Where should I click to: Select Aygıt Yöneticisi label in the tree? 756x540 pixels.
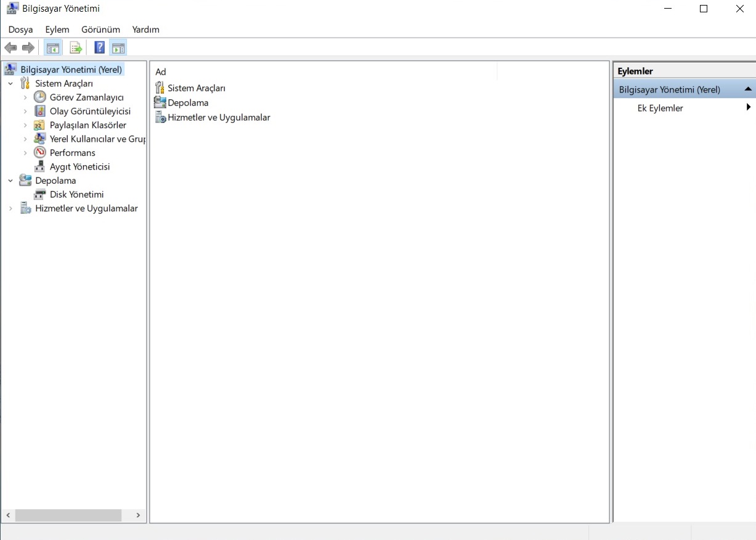pos(80,166)
